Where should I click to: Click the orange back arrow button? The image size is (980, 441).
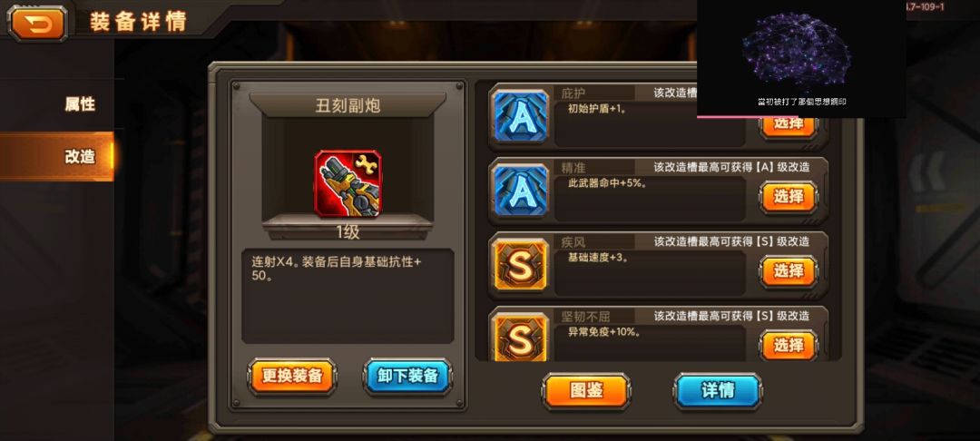(x=37, y=23)
